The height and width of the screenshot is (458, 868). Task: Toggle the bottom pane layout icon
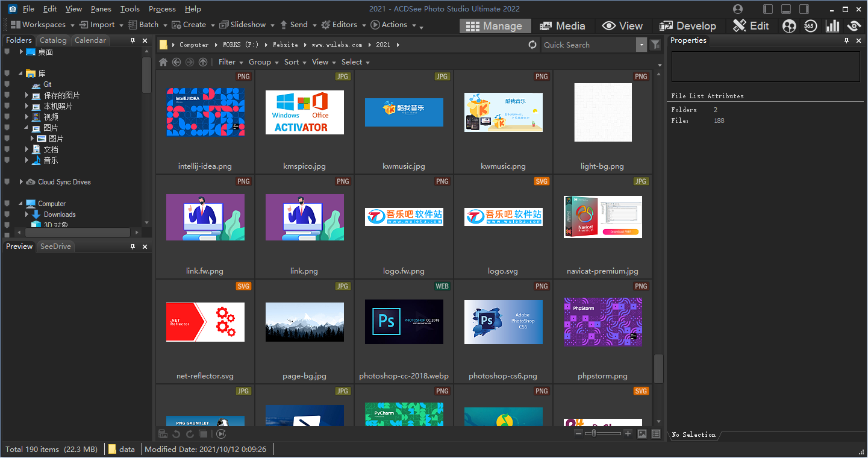point(786,9)
